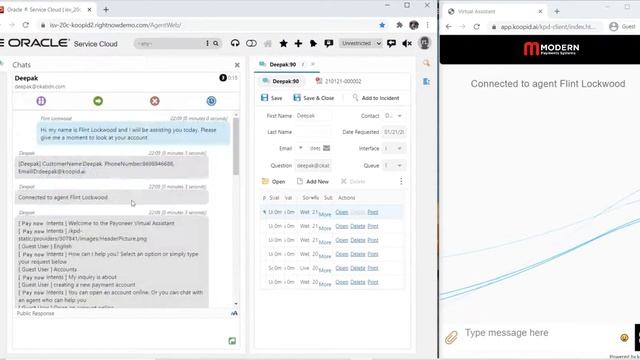Open favorites via the star icon

284,43
